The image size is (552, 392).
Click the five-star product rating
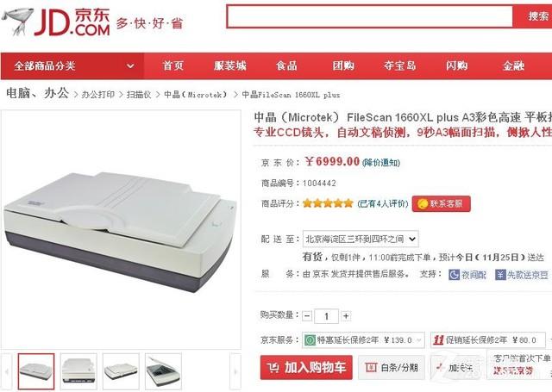coord(328,203)
